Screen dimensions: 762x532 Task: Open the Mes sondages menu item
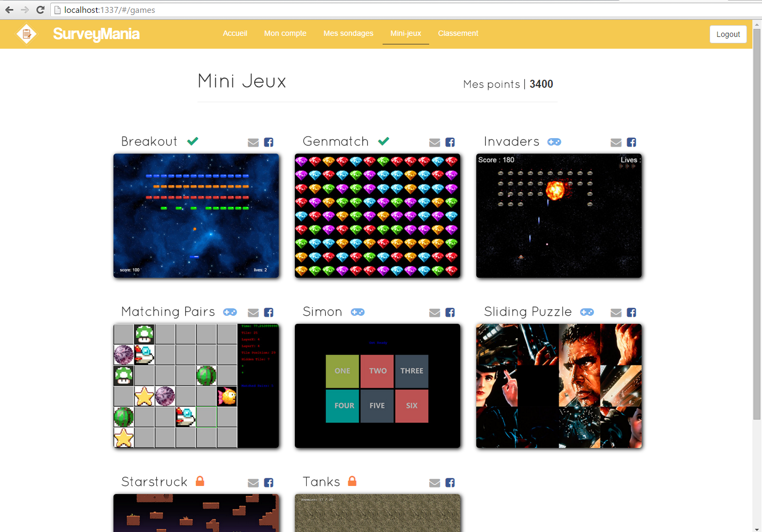pyautogui.click(x=348, y=33)
